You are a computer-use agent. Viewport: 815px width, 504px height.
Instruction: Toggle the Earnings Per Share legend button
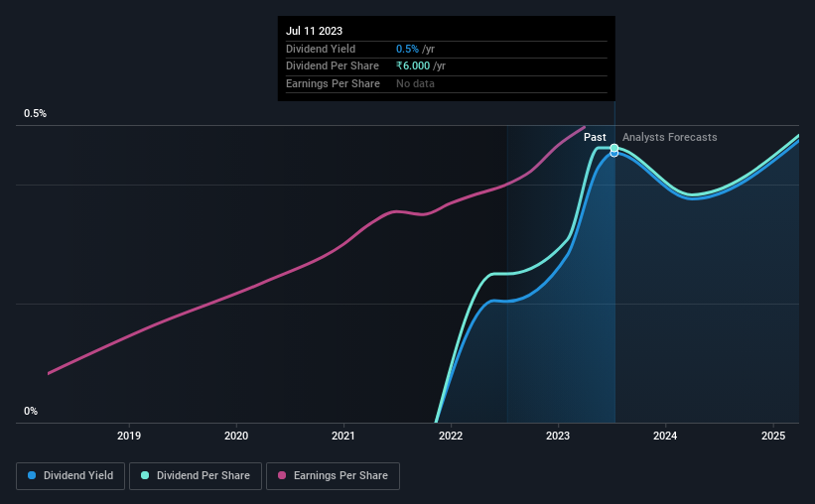click(333, 476)
